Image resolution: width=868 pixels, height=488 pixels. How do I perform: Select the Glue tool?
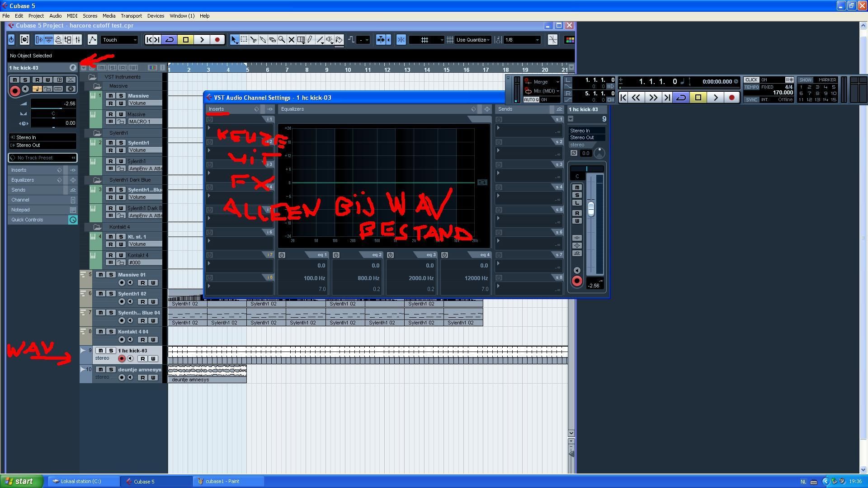pyautogui.click(x=263, y=40)
